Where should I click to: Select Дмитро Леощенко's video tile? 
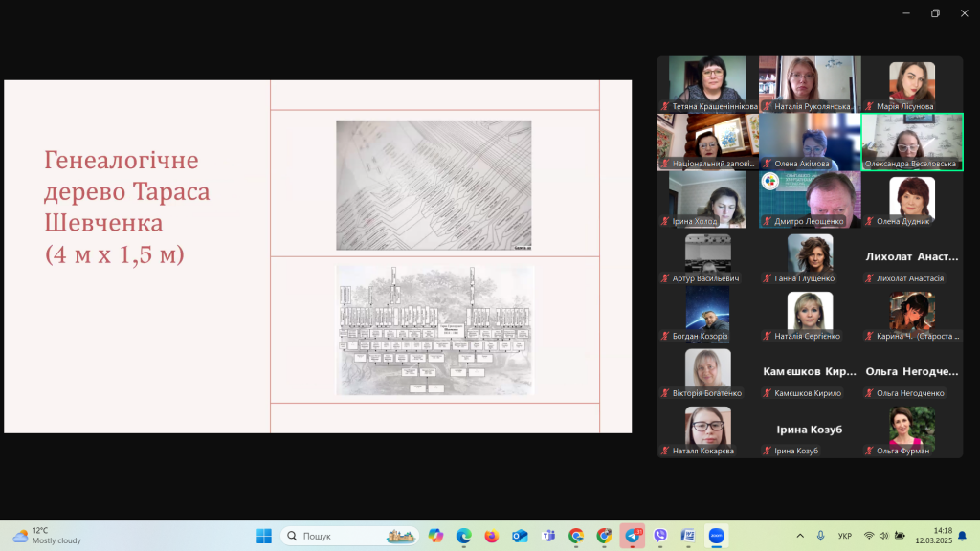click(810, 199)
